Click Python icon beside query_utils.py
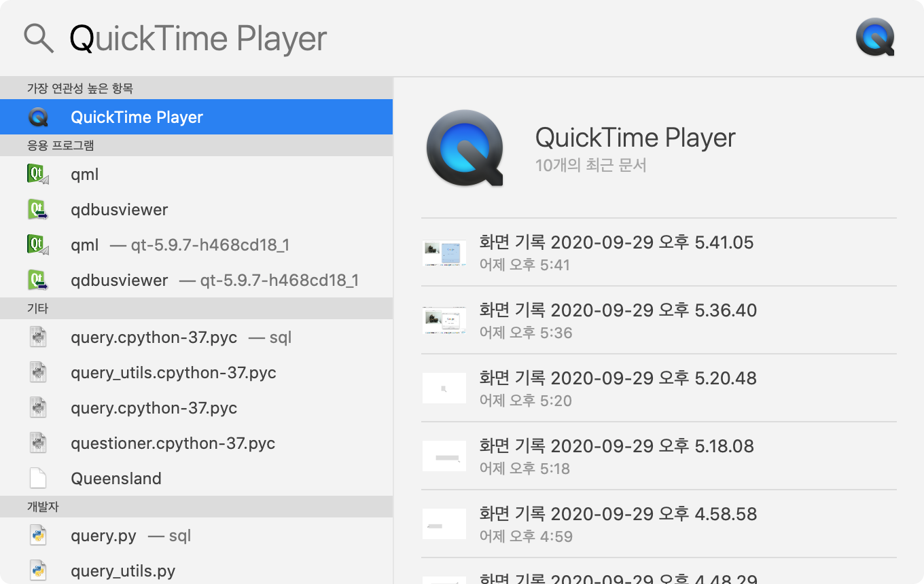 pos(38,570)
